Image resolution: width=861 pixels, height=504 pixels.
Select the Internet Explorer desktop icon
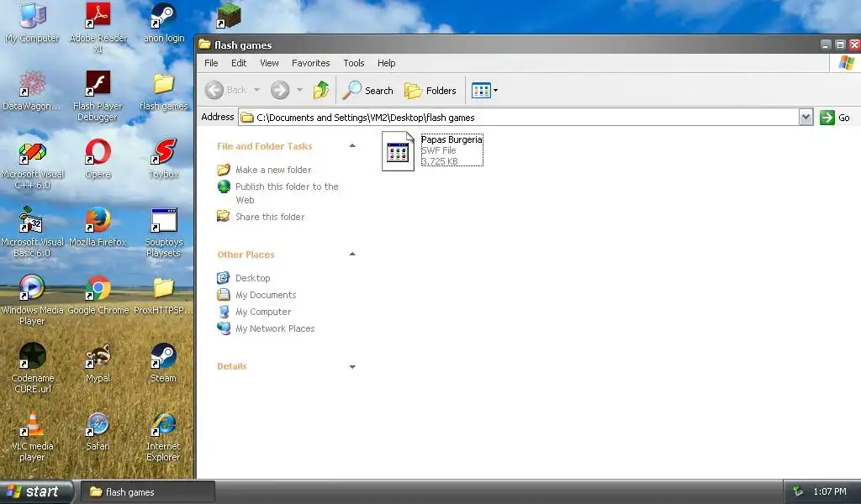point(164,436)
